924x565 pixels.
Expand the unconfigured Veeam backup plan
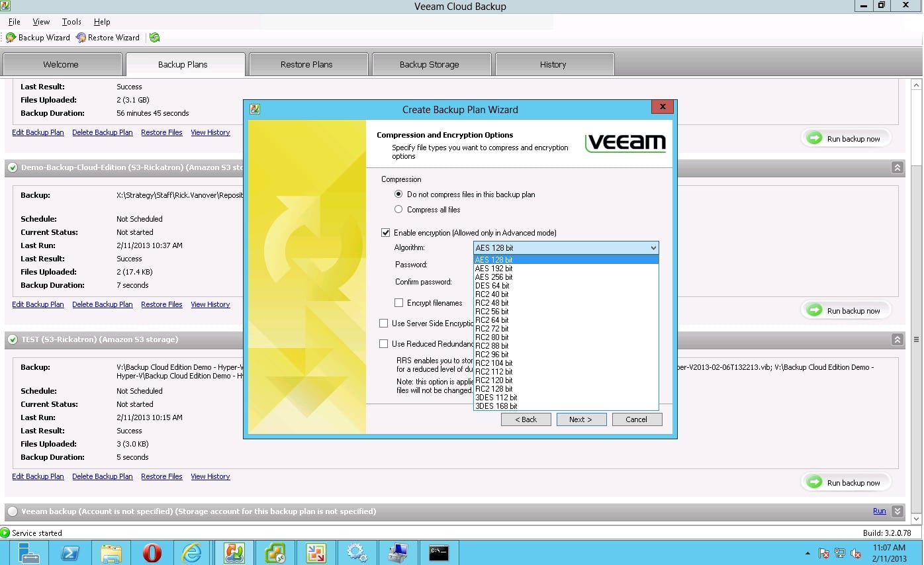tap(897, 511)
